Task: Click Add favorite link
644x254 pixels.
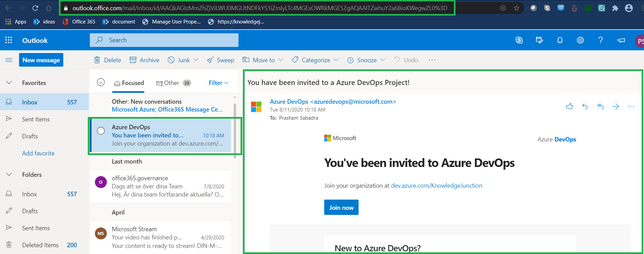Action: coord(38,153)
